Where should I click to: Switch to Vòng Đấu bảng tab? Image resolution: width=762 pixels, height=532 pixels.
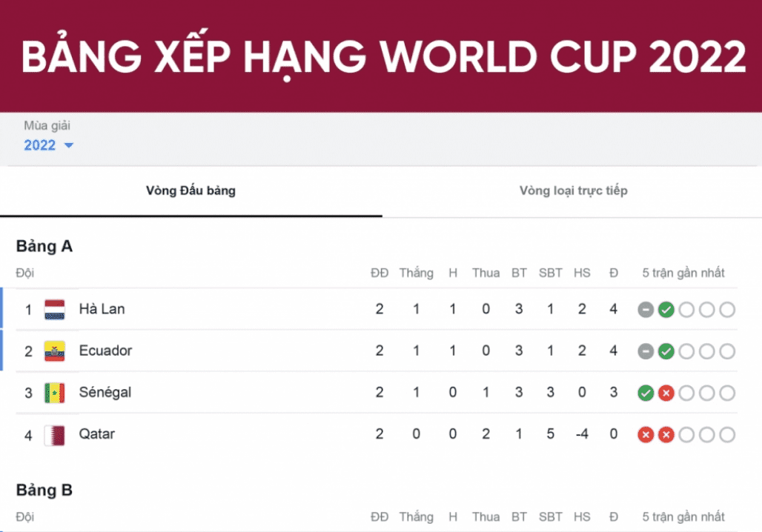pyautogui.click(x=190, y=191)
